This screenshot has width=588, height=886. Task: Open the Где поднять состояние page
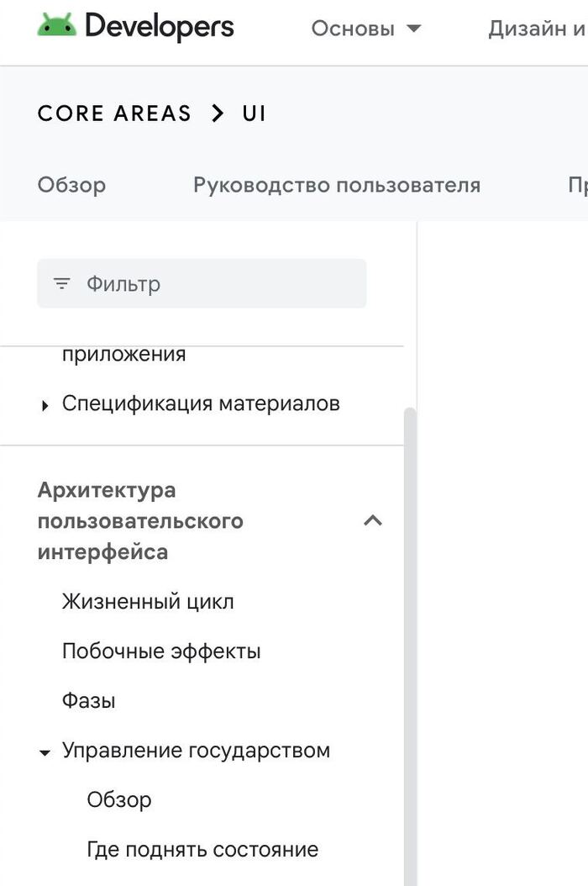[x=202, y=849]
